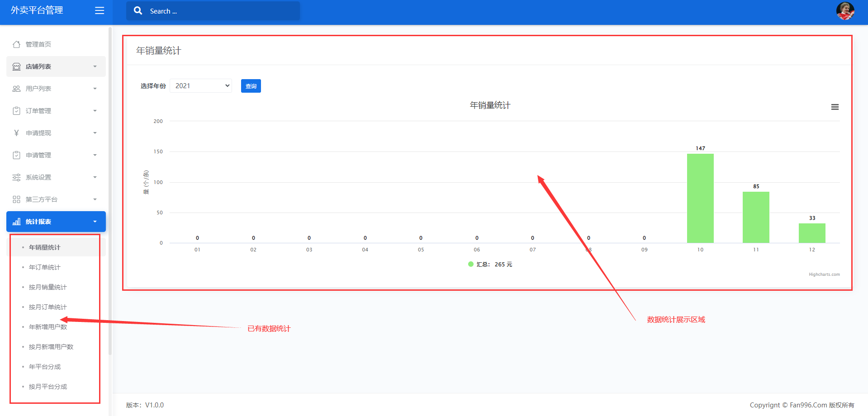
Task: Click the legend text 汇总: 265 元
Action: (494, 265)
